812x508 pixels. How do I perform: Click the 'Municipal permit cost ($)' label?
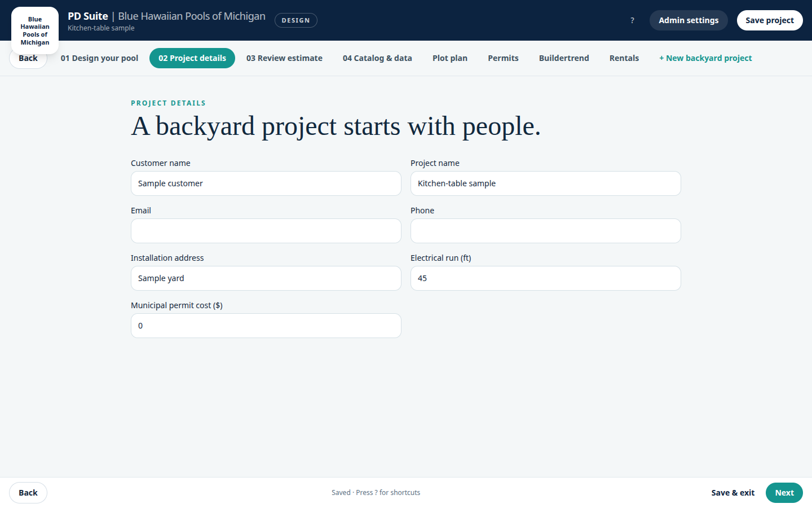click(176, 305)
